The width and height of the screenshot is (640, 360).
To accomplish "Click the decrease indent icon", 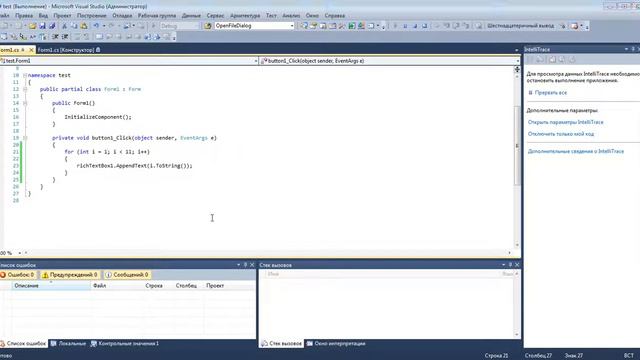I will coord(55,37).
